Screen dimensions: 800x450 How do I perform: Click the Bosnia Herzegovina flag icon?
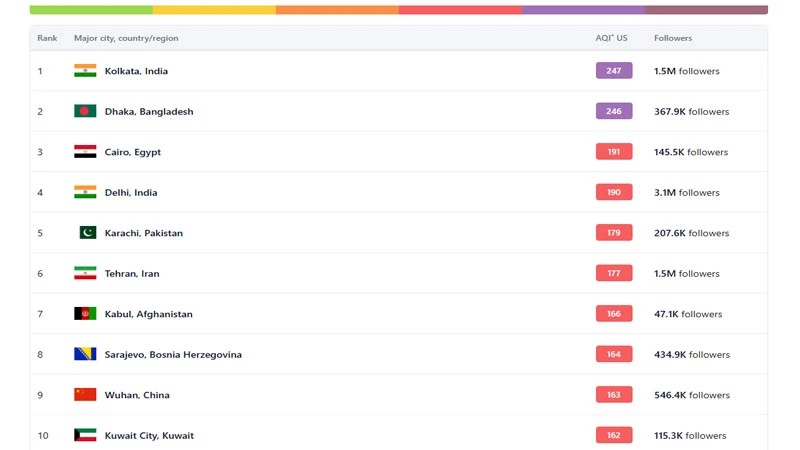(85, 354)
